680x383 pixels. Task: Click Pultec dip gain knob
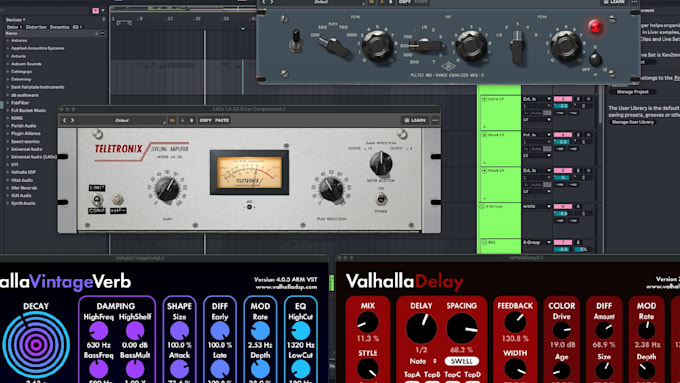tap(471, 45)
